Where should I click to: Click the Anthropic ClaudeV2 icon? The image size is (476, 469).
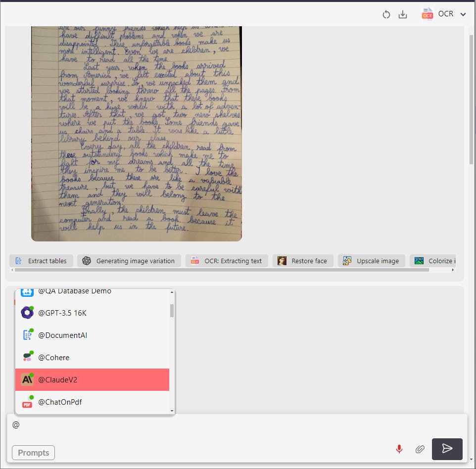pyautogui.click(x=27, y=379)
